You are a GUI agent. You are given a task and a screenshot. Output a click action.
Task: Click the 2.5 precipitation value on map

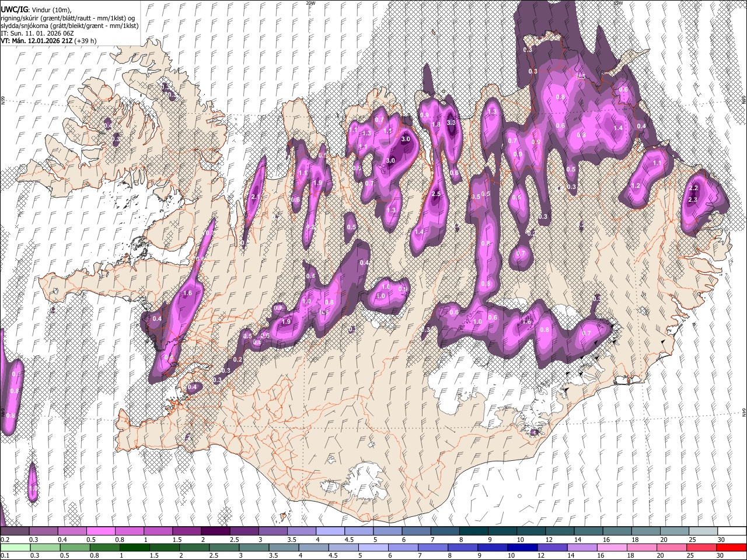[436, 194]
